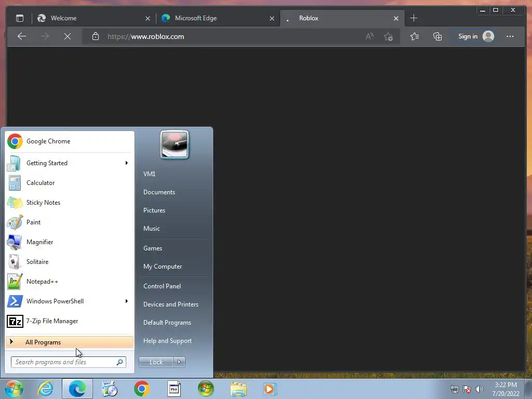Open Control Panel
This screenshot has width=532, height=399.
pos(162,286)
